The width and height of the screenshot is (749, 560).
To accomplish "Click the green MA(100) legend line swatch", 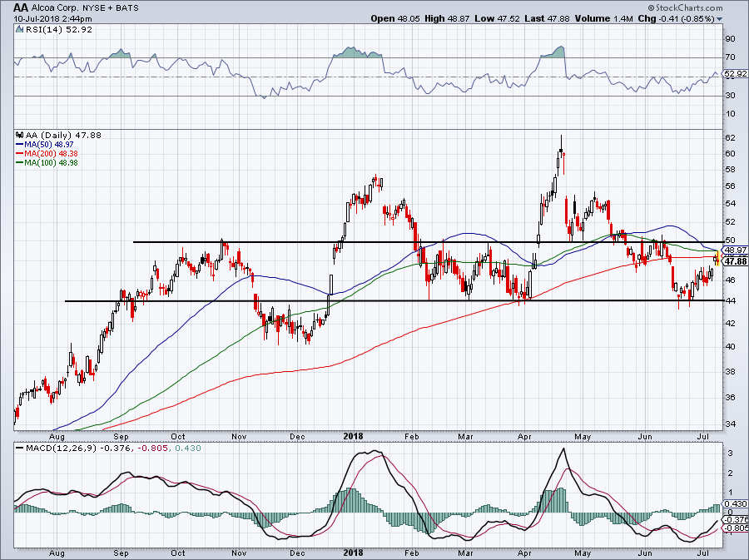I will (x=20, y=163).
